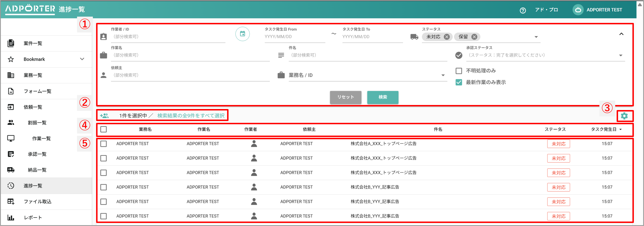The height and width of the screenshot is (226, 644).
Task: Expand the Bookmark sidebar menu
Action: [x=82, y=59]
